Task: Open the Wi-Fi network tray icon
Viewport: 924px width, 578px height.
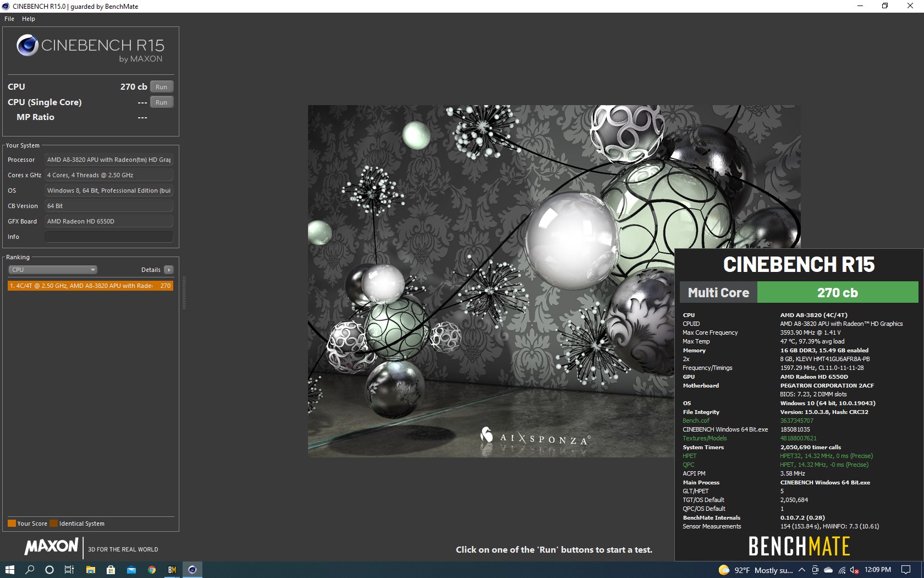Action: click(x=842, y=570)
